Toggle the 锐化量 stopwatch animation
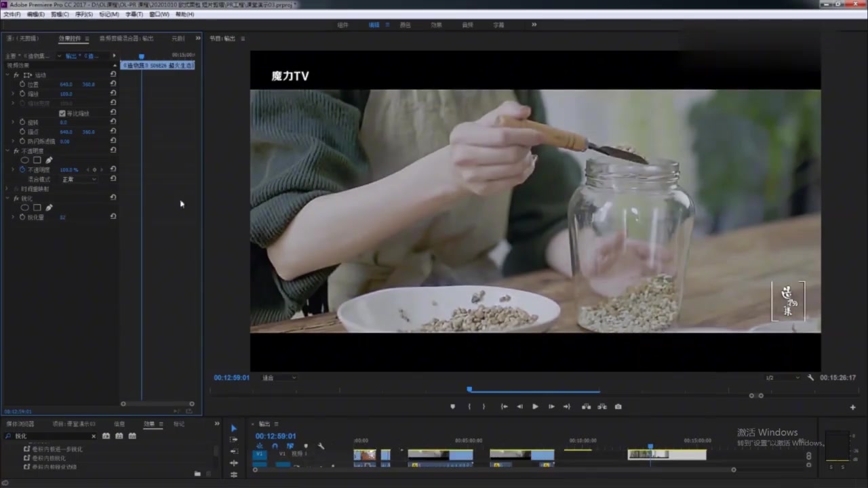This screenshot has width=868, height=488. point(22,217)
